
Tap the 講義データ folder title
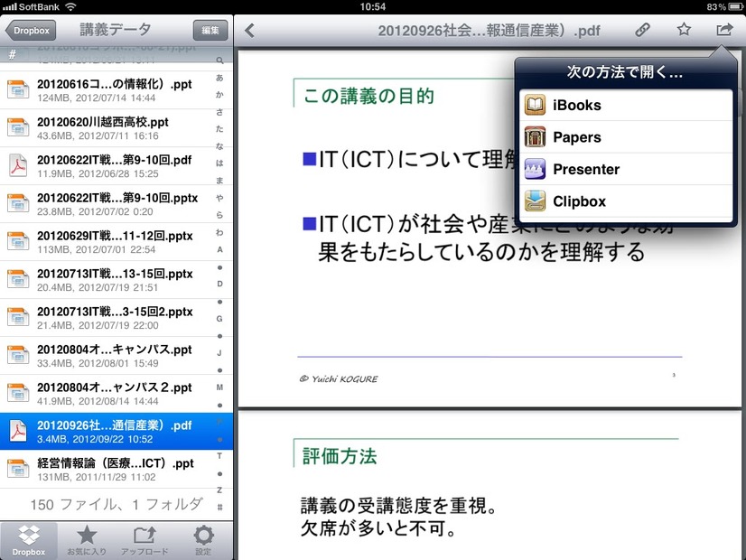coord(116,30)
